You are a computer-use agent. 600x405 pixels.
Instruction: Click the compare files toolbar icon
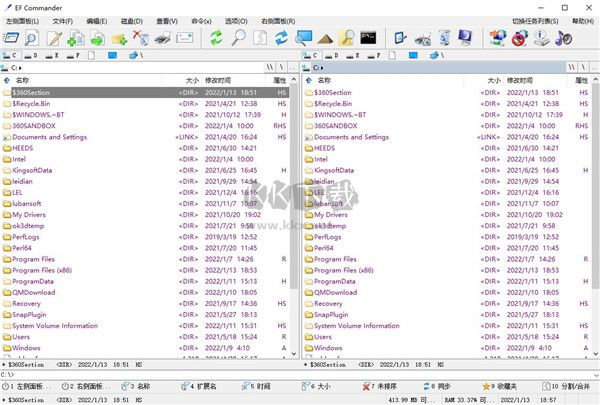[260, 38]
